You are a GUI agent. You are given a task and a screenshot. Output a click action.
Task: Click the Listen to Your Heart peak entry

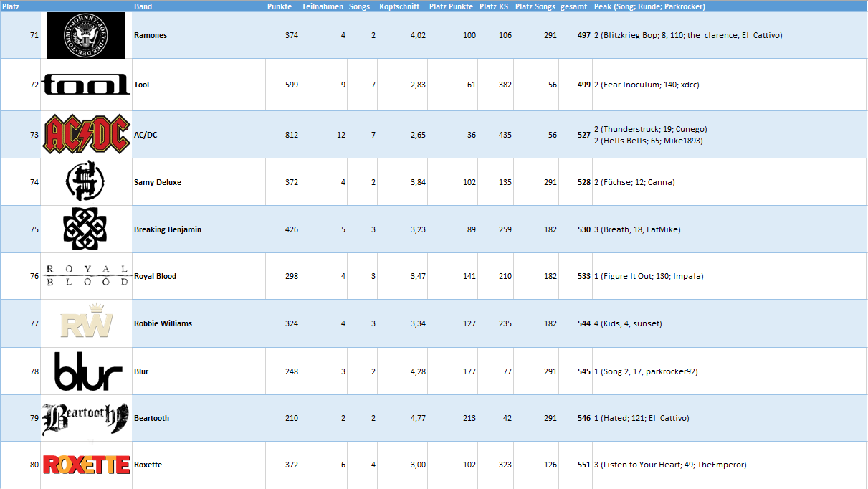670,465
